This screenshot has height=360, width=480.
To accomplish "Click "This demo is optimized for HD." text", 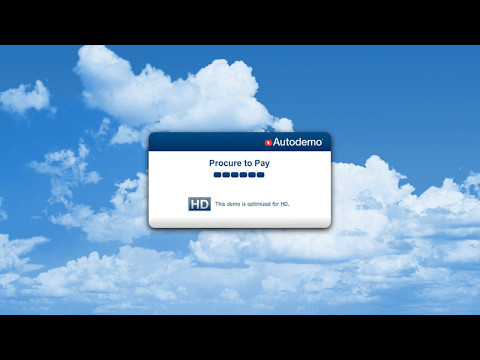I will [x=252, y=204].
